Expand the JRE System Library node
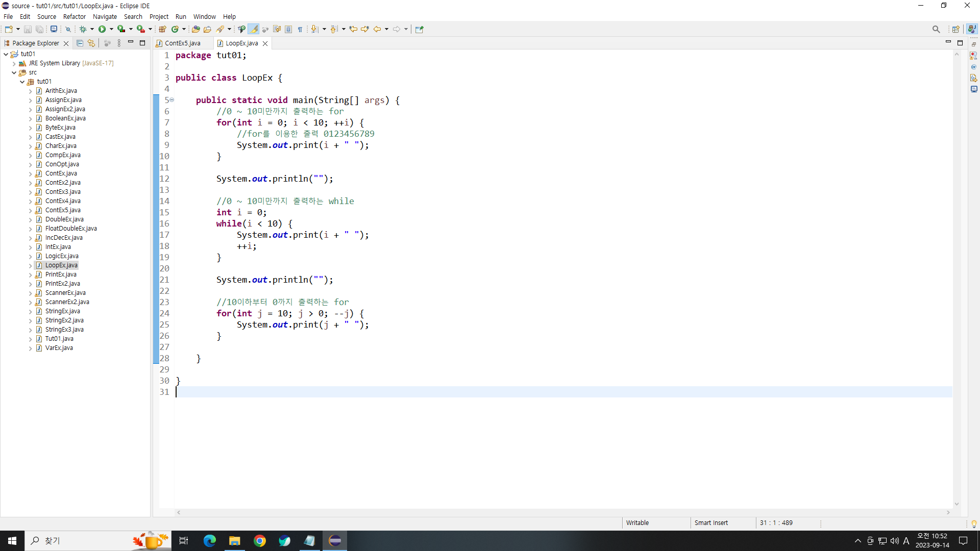 pos(14,64)
